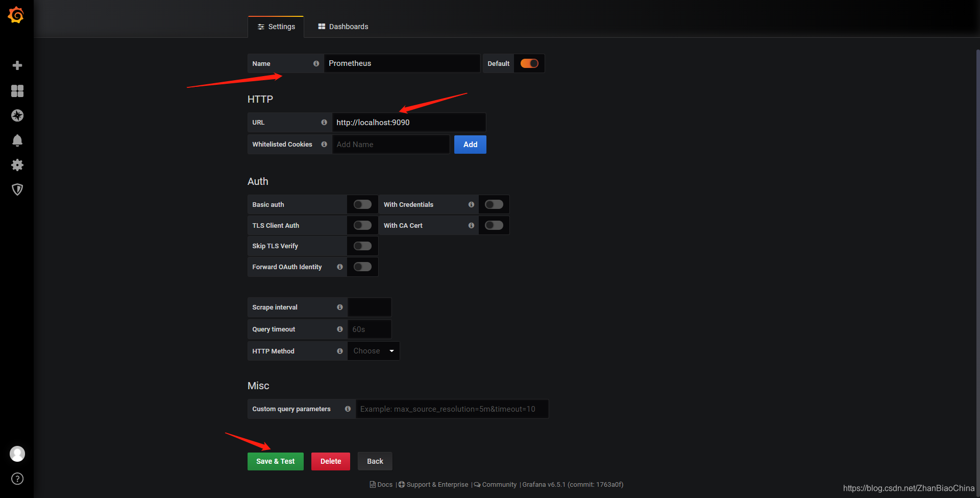Viewport: 980px width, 498px height.
Task: Open the Server Admin shield icon
Action: [17, 189]
